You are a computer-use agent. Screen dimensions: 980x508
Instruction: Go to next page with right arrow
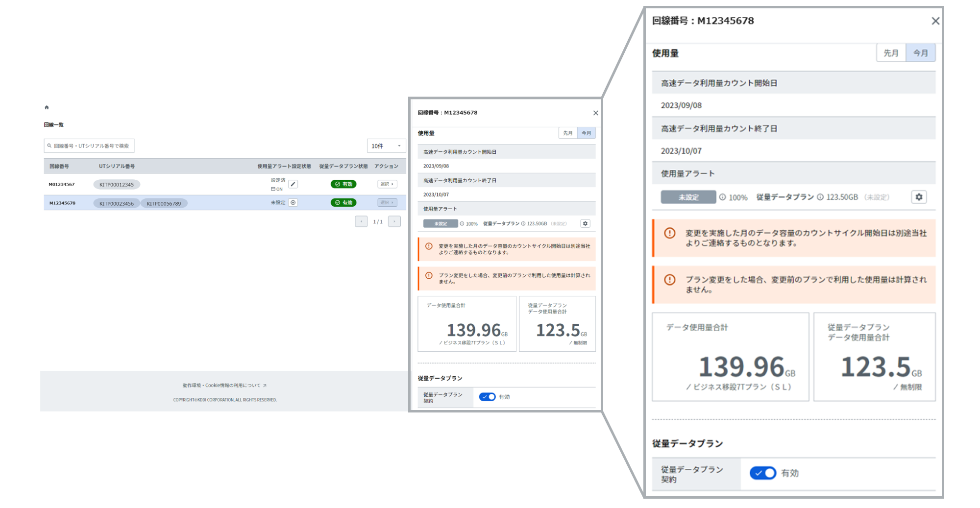pos(394,221)
